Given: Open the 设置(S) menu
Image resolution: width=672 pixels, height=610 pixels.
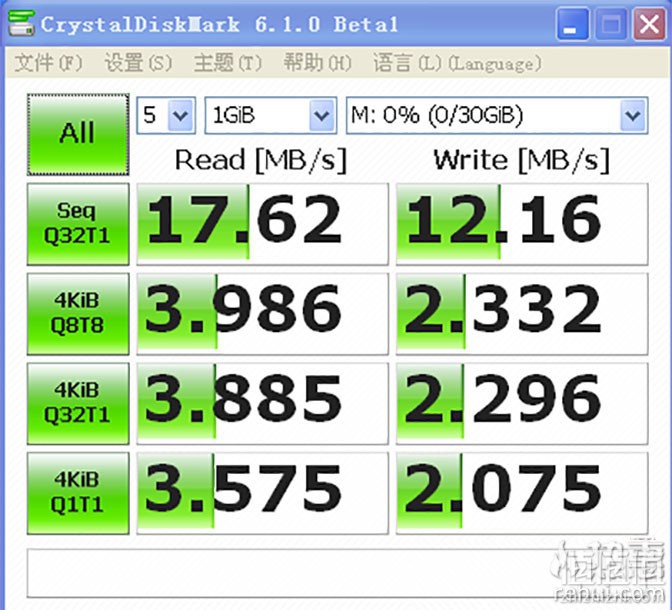Looking at the screenshot, I should [x=138, y=63].
